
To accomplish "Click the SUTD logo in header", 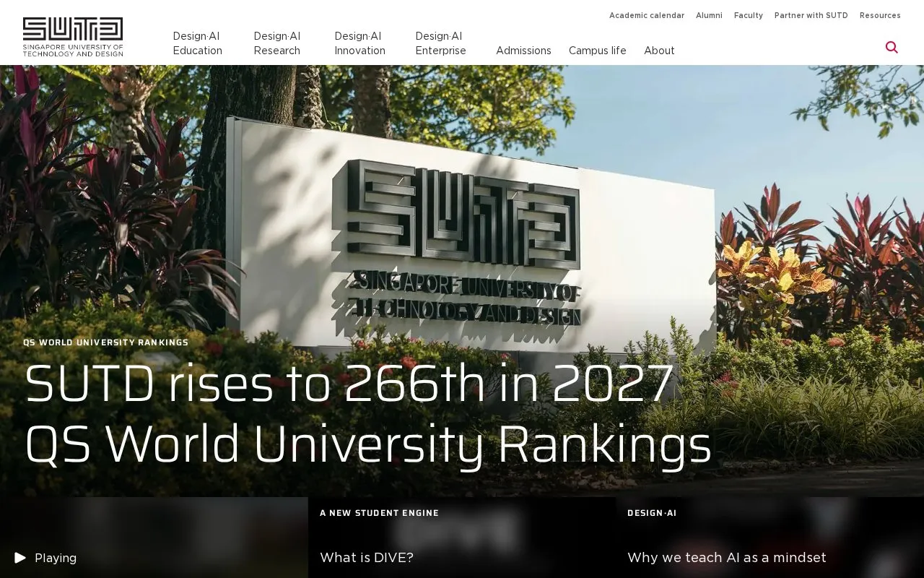I will point(73,37).
